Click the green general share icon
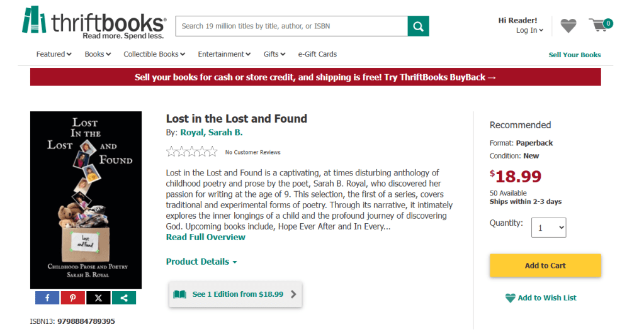644x332 pixels. pyautogui.click(x=123, y=297)
